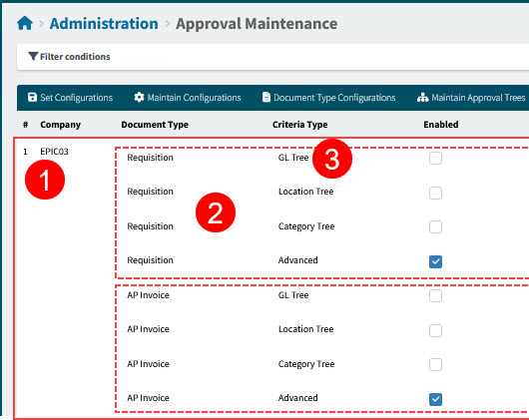This screenshot has height=420, width=529.
Task: Enable AP Invoice Category Tree checkbox
Action: (435, 364)
